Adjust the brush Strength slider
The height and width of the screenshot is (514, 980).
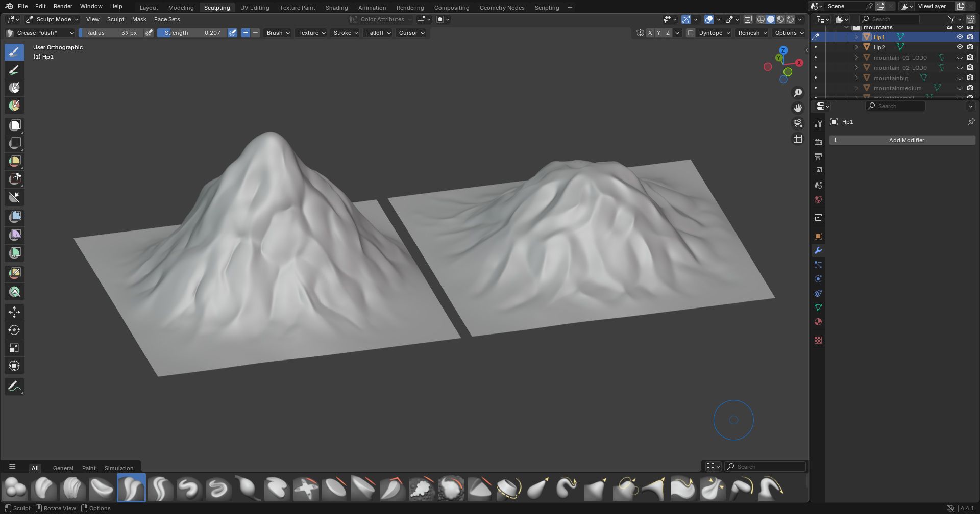click(192, 33)
